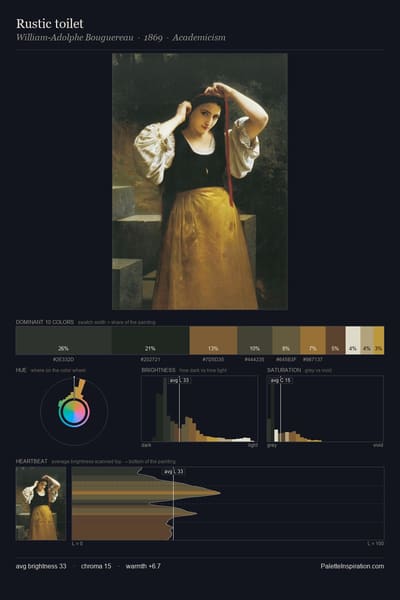Select the 21% dark green swatch
Screen dimensions: 400x600
pos(150,340)
